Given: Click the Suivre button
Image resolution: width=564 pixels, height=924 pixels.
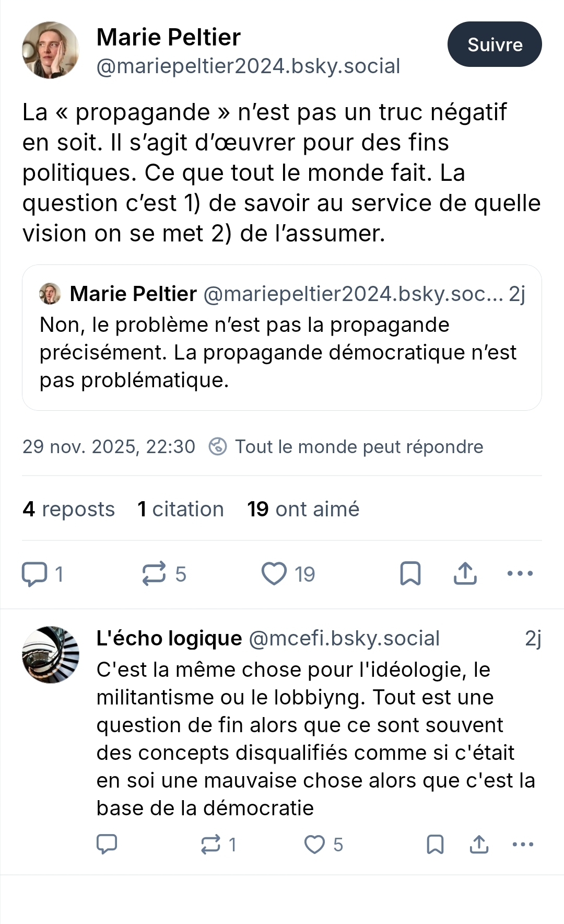Looking at the screenshot, I should click(494, 44).
